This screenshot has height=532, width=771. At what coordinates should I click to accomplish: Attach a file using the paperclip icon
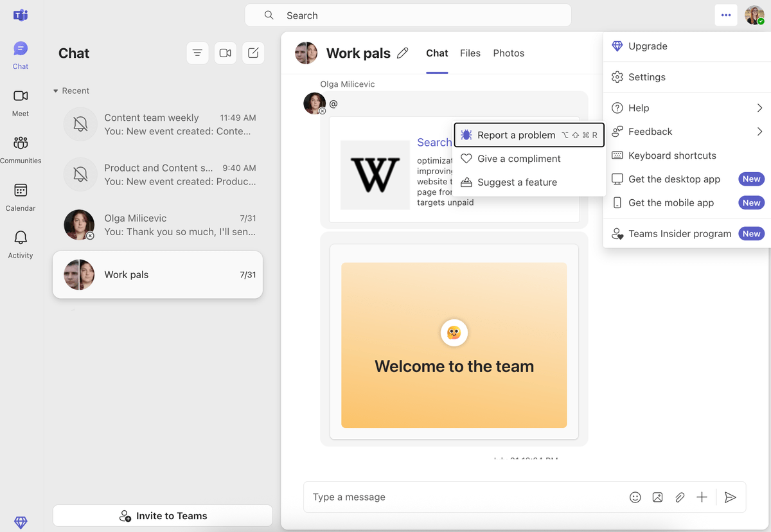tap(680, 497)
